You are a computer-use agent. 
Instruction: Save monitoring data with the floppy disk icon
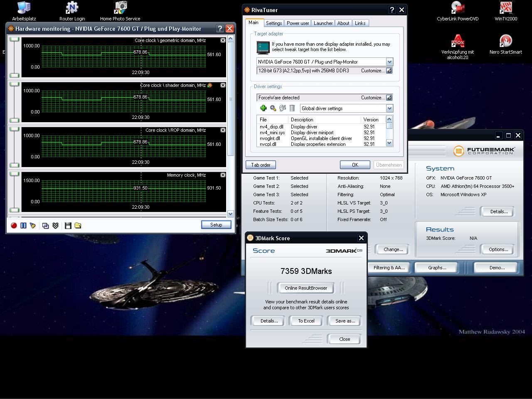[x=68, y=225]
